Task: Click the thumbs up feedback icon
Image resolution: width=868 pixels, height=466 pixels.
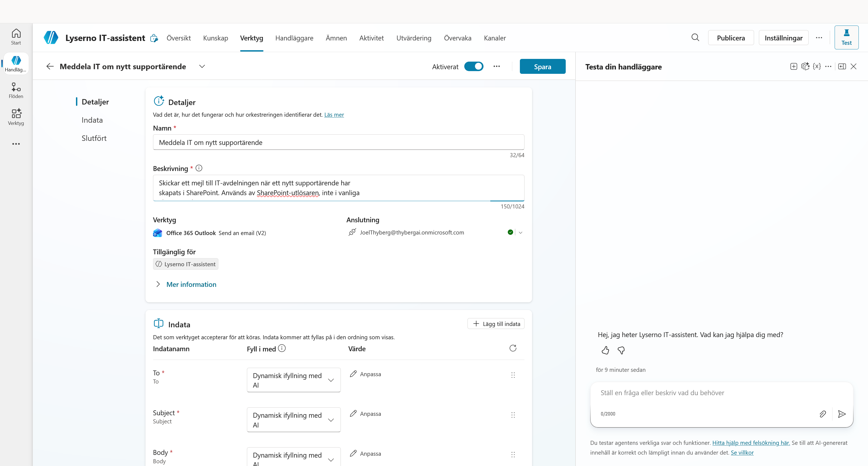Action: coord(605,350)
